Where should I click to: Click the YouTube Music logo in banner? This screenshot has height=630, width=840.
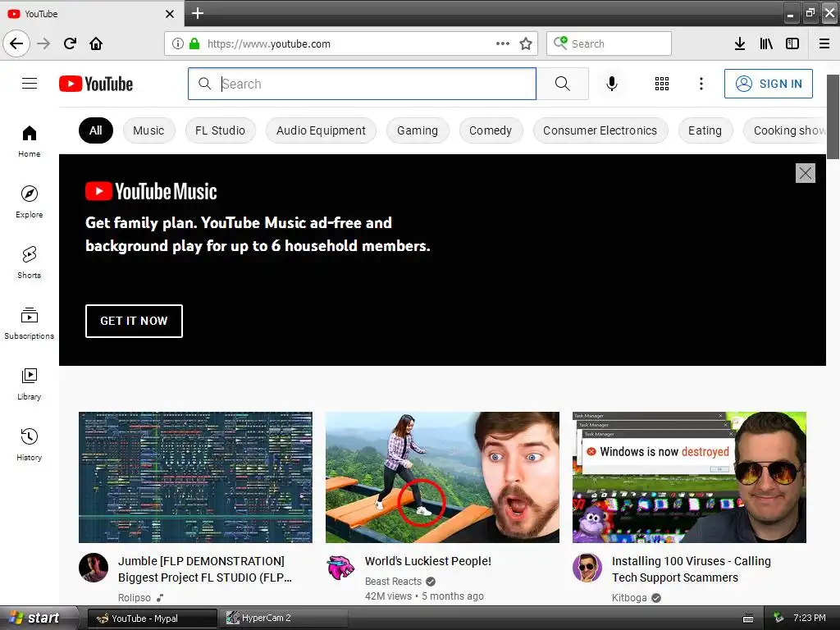tap(151, 191)
